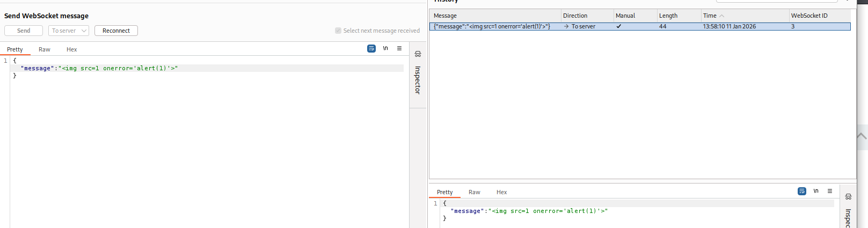
Task: Switch to the Raw tab in the send editor
Action: pos(45,49)
